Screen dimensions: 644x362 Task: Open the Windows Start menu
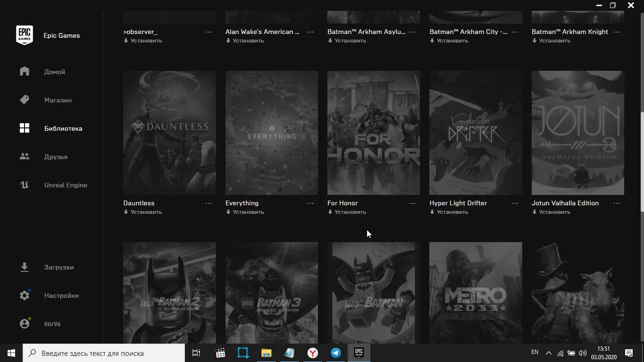(x=11, y=353)
